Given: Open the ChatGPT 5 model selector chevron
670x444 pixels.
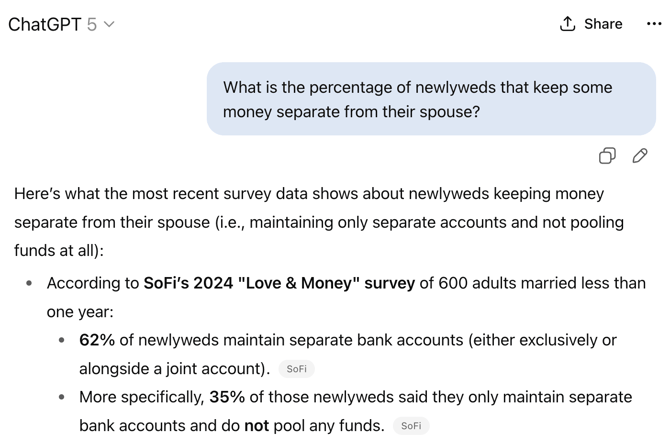Looking at the screenshot, I should 109,24.
